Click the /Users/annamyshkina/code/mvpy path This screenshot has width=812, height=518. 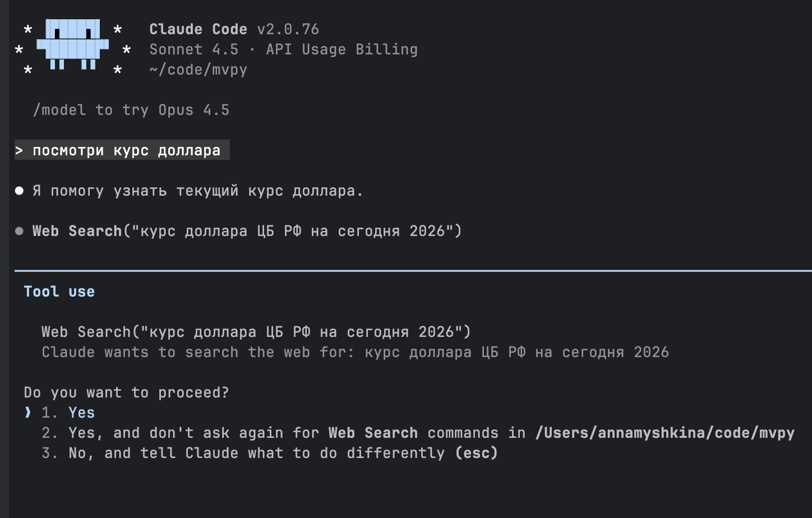(x=665, y=432)
